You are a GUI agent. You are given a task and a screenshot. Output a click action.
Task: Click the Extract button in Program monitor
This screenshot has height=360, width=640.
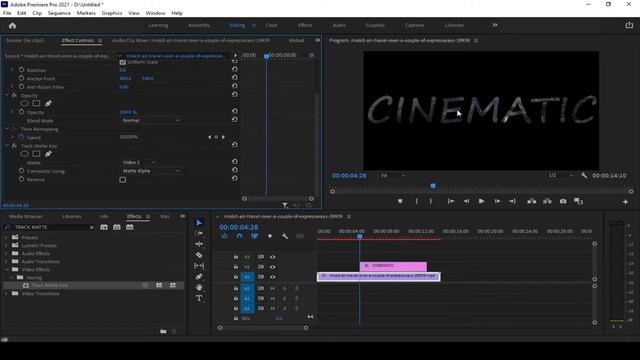(547, 201)
